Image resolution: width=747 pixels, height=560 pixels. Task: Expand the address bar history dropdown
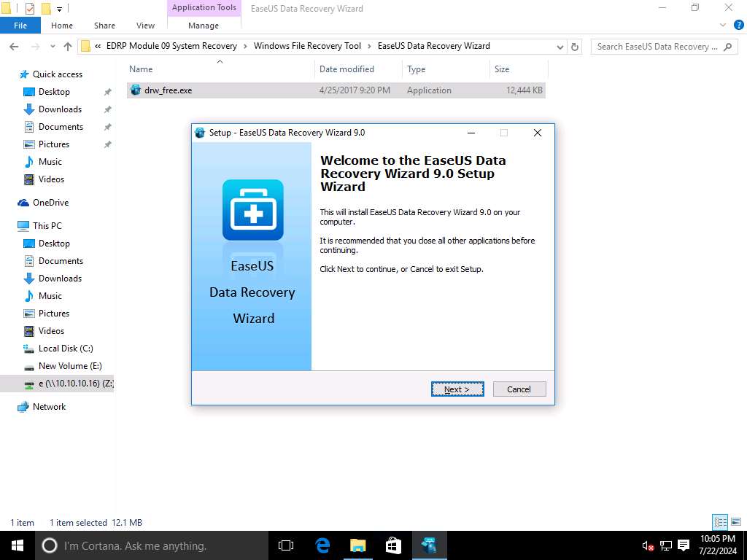click(560, 47)
